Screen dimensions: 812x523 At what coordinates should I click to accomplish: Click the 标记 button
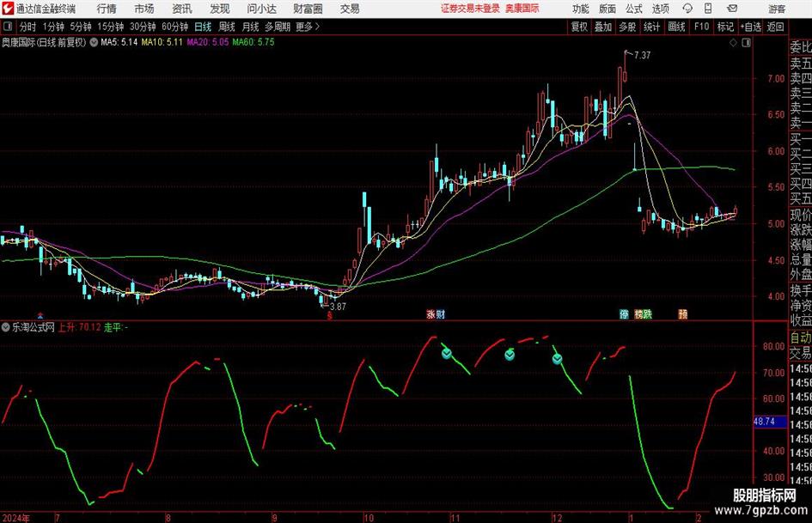pos(725,27)
